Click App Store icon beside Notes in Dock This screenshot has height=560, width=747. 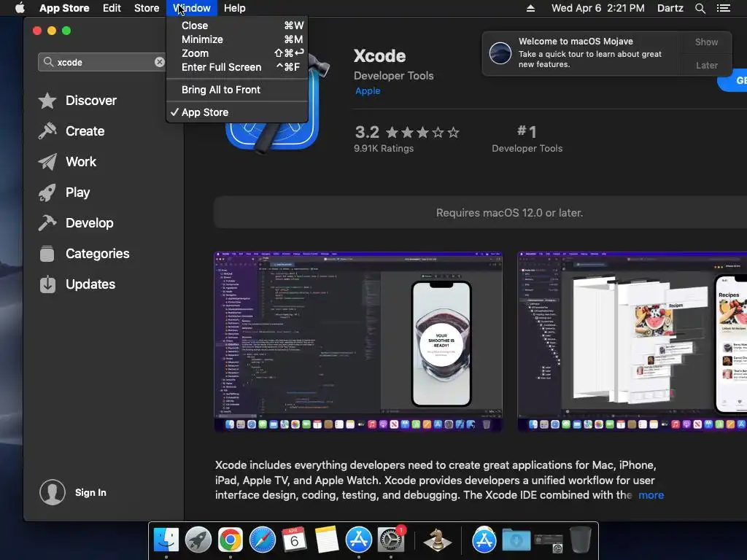pos(359,540)
